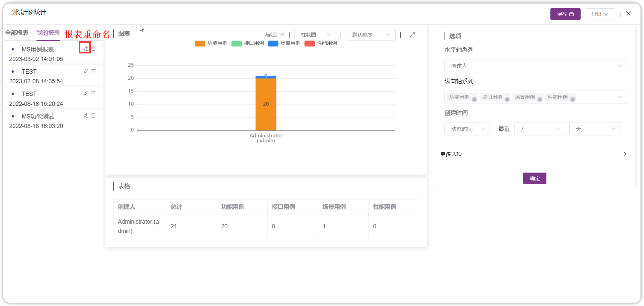The height and width of the screenshot is (306, 644).
Task: Open TEST report dated 2022-08-18 16:20:24
Action: click(x=29, y=94)
